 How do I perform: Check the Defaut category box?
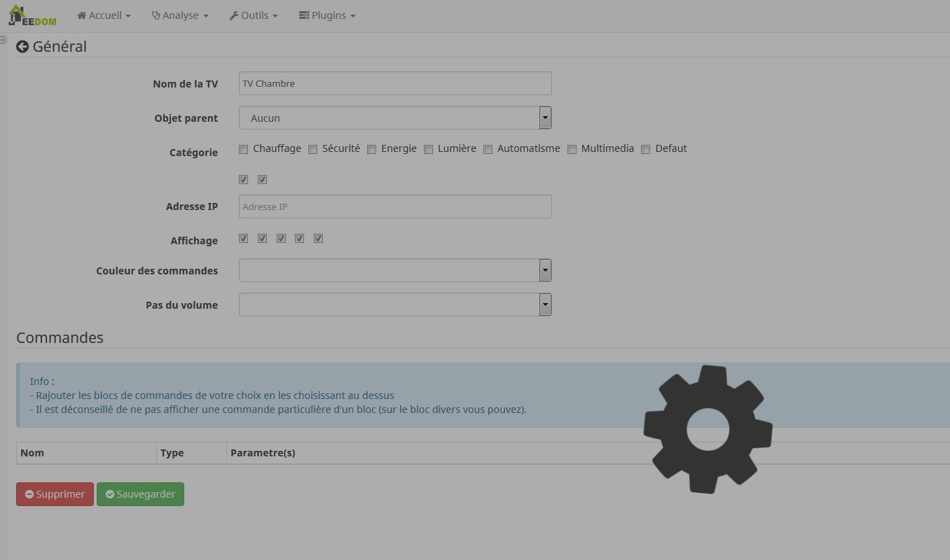646,149
